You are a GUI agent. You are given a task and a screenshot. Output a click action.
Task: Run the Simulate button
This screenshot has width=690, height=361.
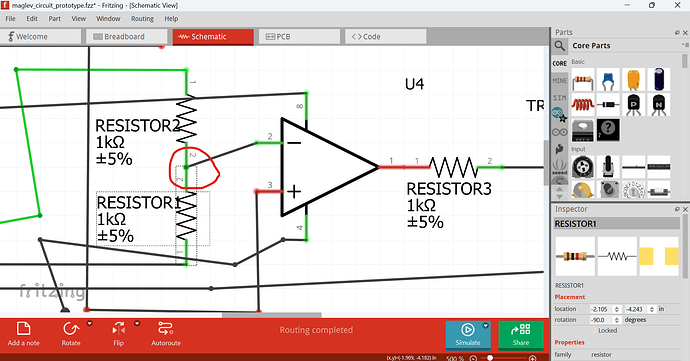(x=467, y=335)
